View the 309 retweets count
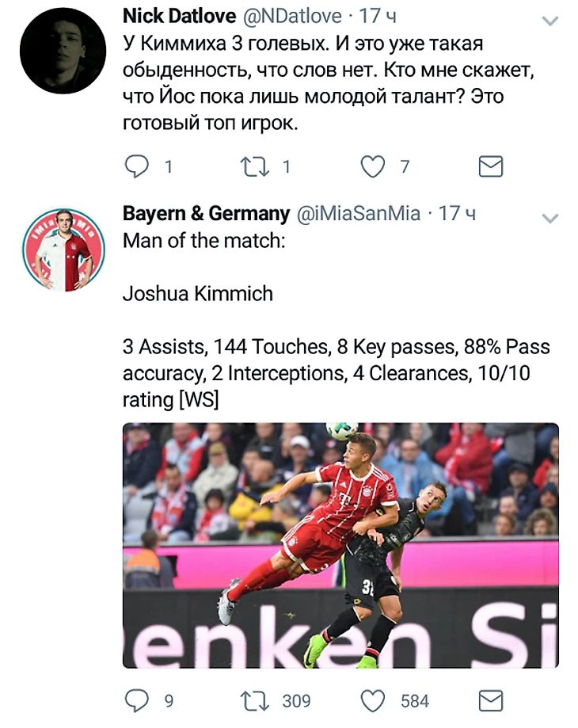The image size is (578, 728). [x=296, y=700]
